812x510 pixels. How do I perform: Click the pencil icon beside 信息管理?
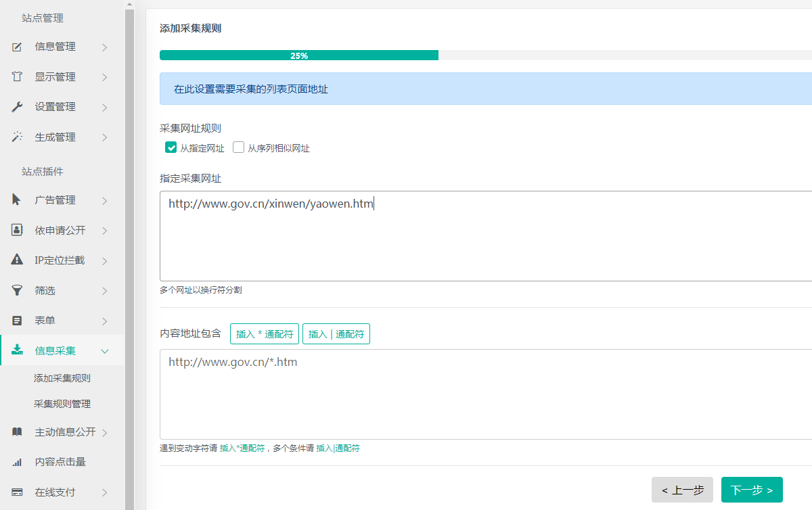pyautogui.click(x=18, y=47)
